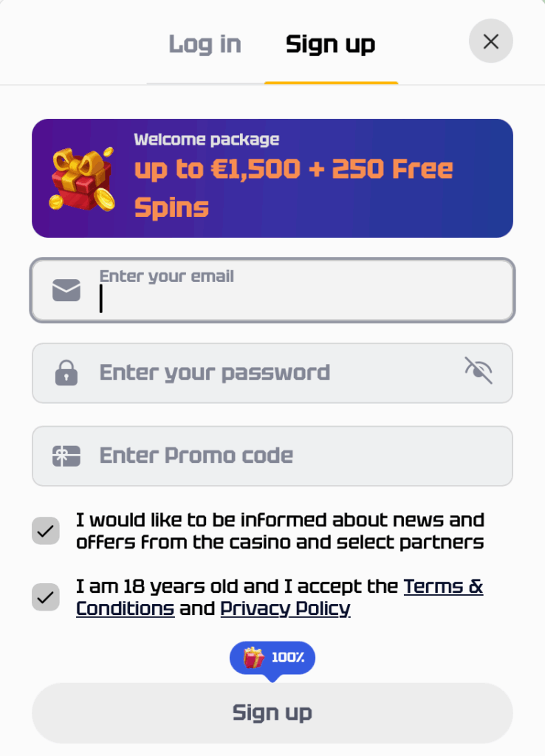Click the padlock icon in the password field
The image size is (545, 756).
(66, 373)
